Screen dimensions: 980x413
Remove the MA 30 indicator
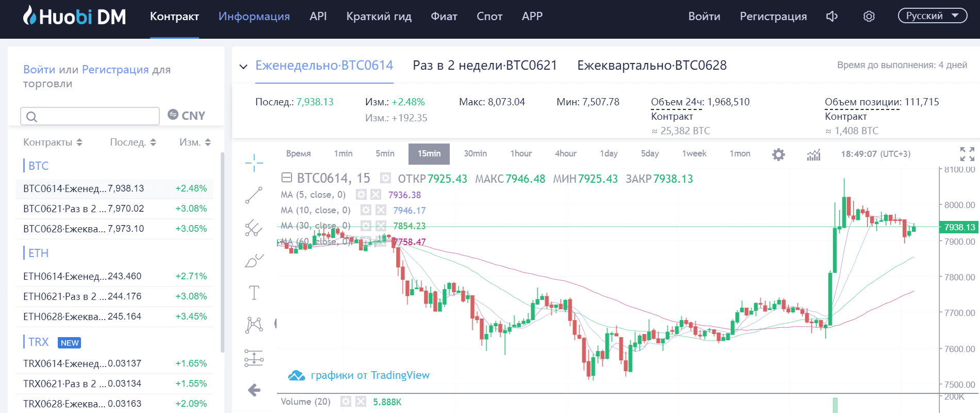pyautogui.click(x=381, y=226)
